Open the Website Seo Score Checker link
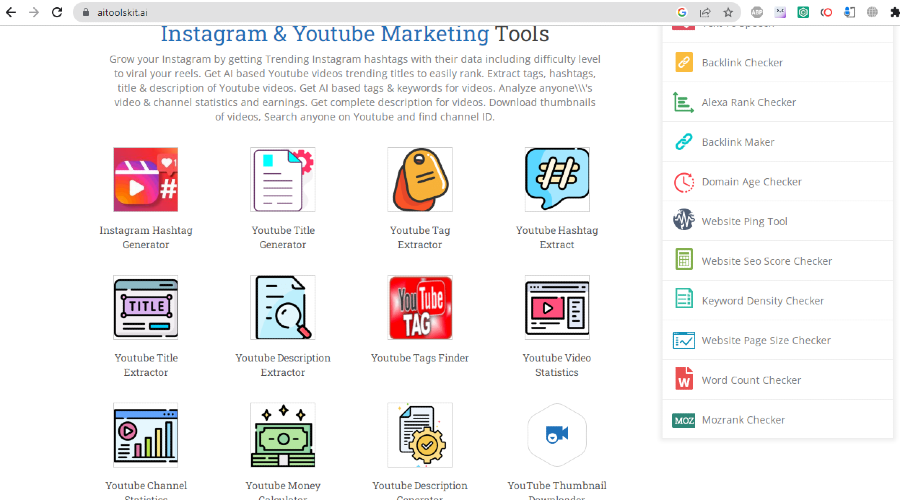 coord(766,261)
